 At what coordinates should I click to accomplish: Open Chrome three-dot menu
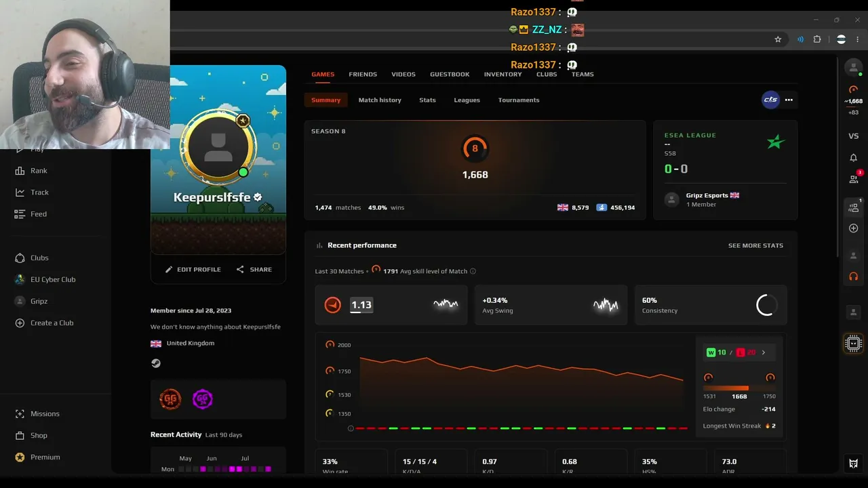(x=858, y=39)
